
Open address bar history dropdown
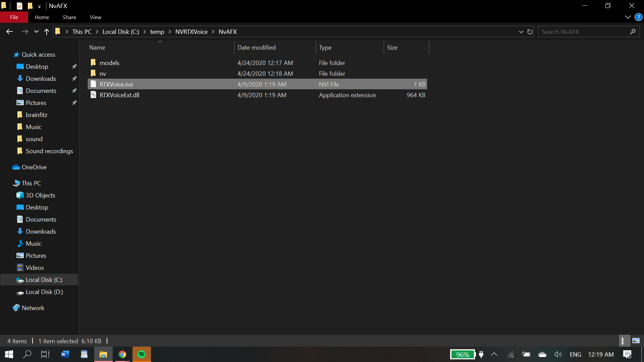coord(521,32)
